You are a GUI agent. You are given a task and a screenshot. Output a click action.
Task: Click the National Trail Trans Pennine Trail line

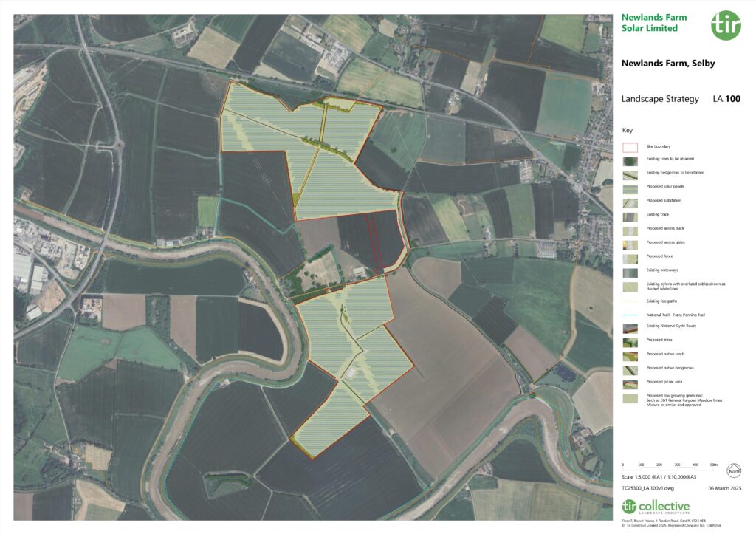[x=630, y=313]
